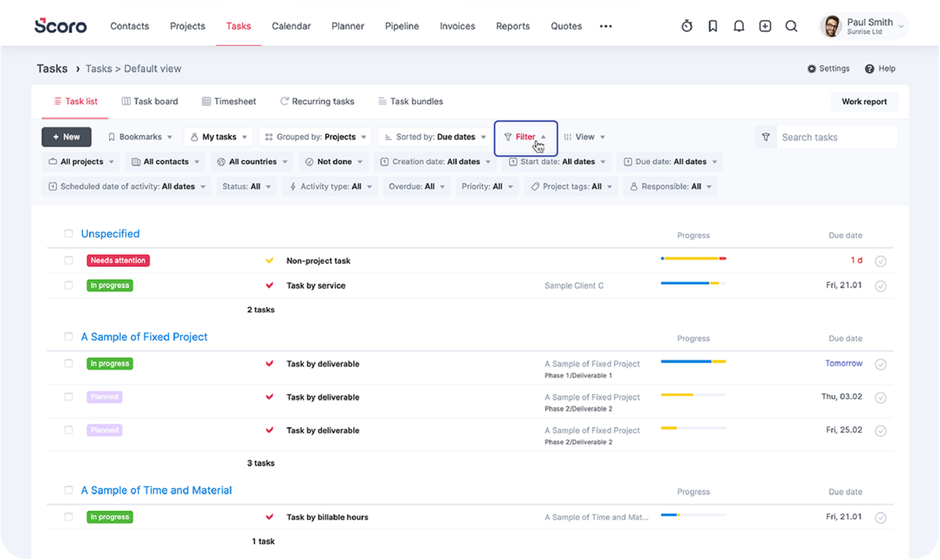This screenshot has height=560, width=940.
Task: Open the more options ellipsis menu
Action: click(605, 26)
